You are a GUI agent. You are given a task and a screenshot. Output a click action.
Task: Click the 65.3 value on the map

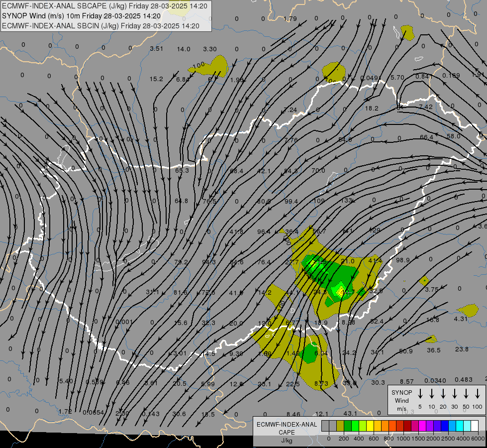click(182, 170)
